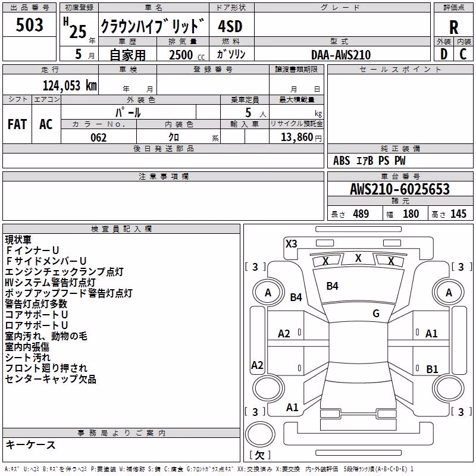This screenshot has width=476, height=476.
Task: Select the exterior color パール
Action: coord(128,112)
